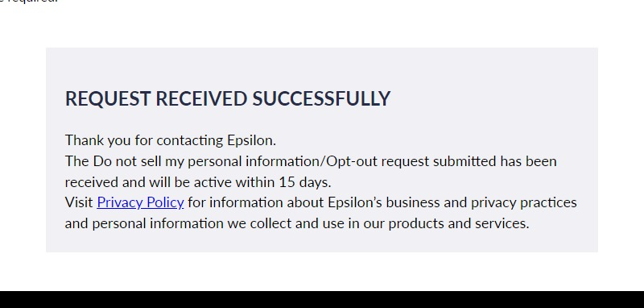
Task: Click the word SUCCESSFULLY in the heading
Action: coord(321,98)
